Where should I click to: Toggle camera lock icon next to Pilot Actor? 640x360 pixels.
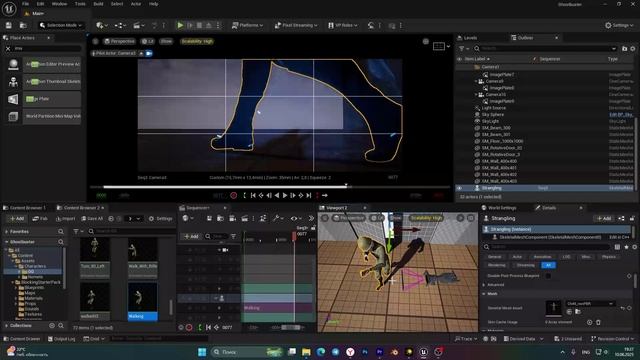tap(149, 53)
